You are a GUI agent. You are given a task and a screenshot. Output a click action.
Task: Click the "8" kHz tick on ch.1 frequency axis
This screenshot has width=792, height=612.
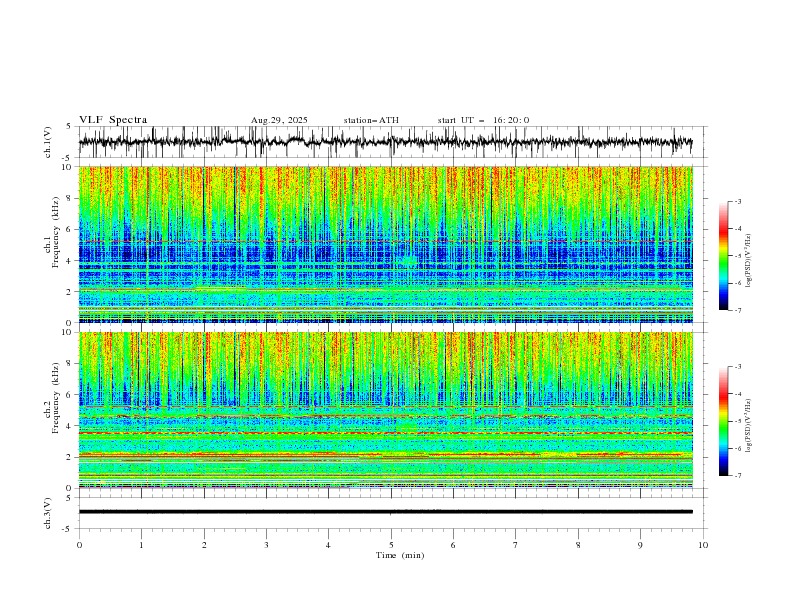pos(71,198)
